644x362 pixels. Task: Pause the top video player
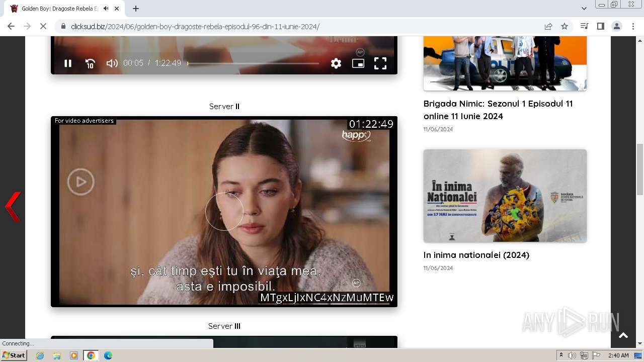click(x=68, y=63)
